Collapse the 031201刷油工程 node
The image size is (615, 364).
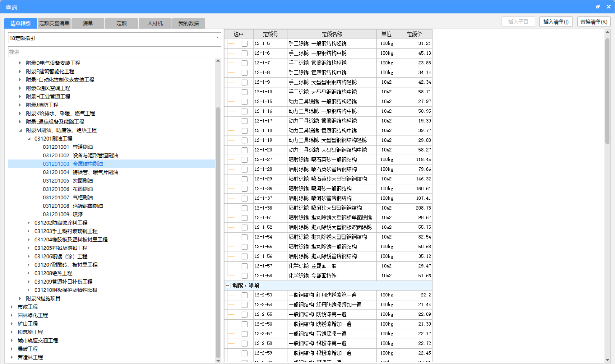(29, 139)
